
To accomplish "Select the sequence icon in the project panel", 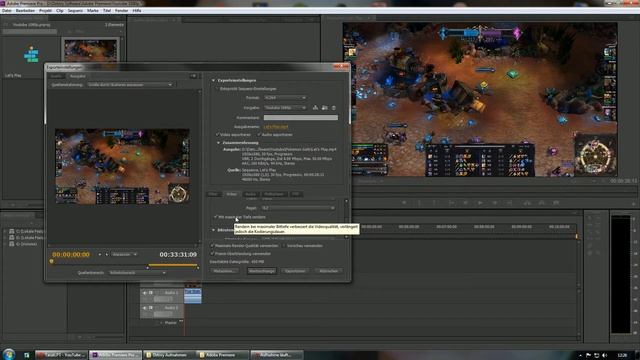I will click(31, 55).
